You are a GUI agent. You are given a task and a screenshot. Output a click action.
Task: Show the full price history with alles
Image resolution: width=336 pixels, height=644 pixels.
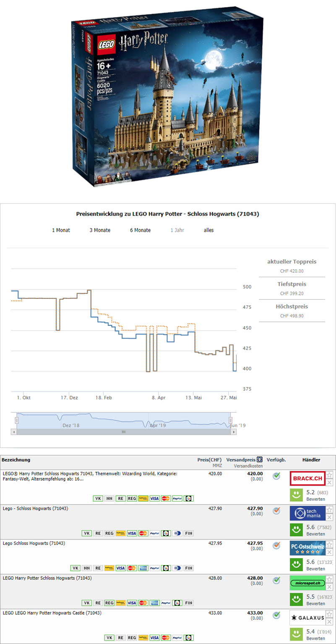[x=208, y=230]
